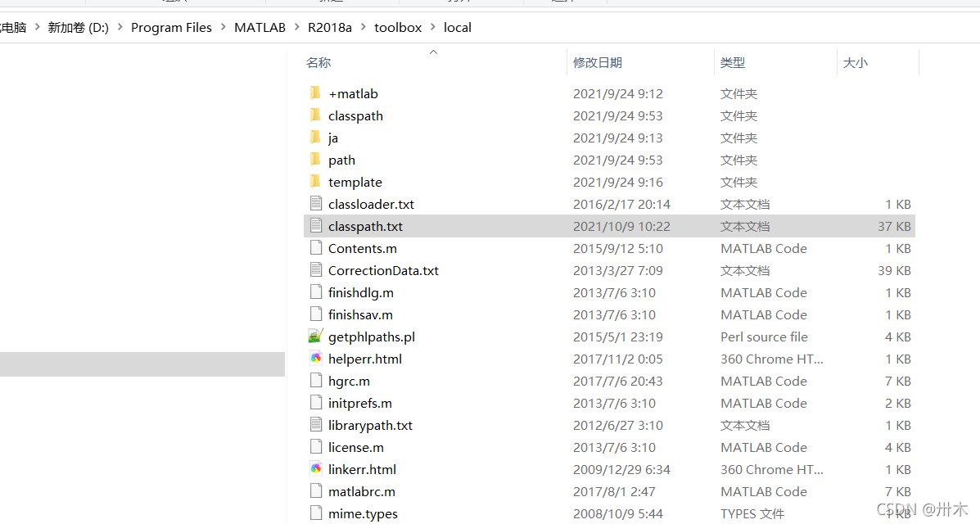Select the ja folder icon
980x524 pixels.
coord(316,137)
